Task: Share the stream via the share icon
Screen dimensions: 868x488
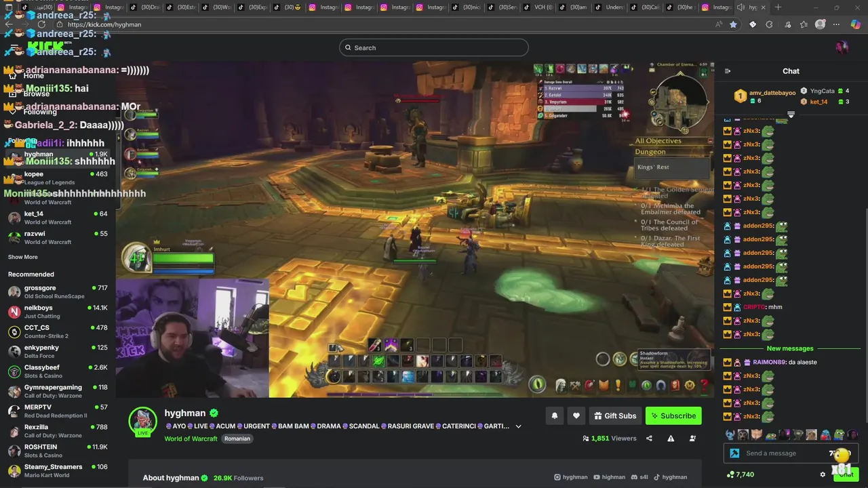Action: coord(649,439)
